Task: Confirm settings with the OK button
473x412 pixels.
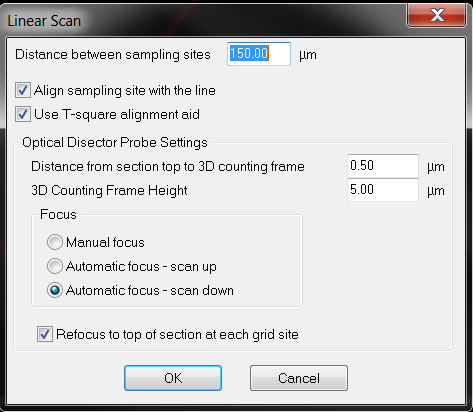Action: pyautogui.click(x=173, y=378)
